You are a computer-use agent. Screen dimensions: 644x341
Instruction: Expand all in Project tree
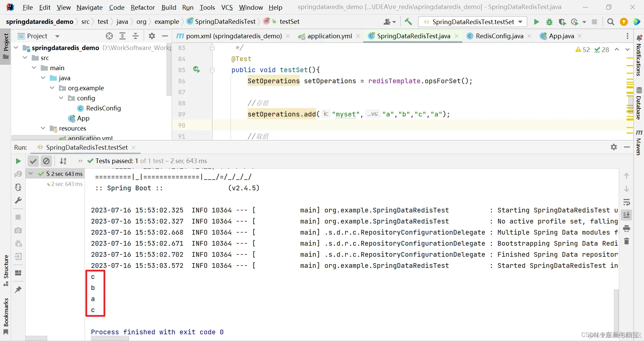click(122, 36)
